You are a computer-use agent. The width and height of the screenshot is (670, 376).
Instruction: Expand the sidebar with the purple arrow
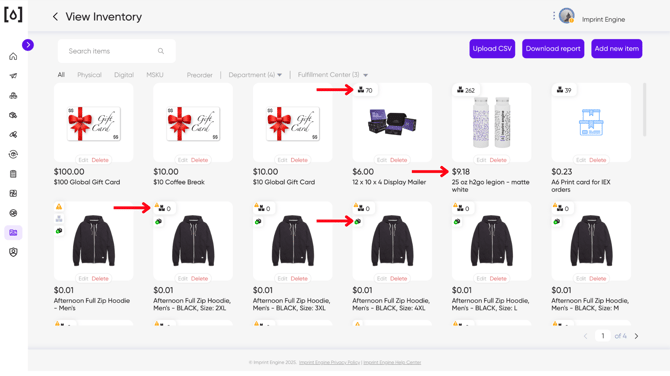pos(28,45)
